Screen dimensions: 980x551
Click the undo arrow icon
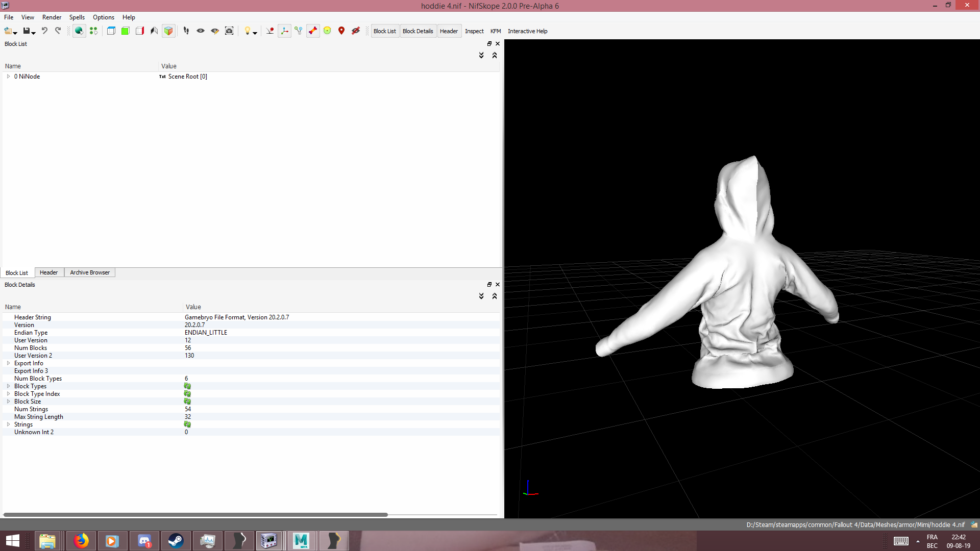tap(44, 31)
